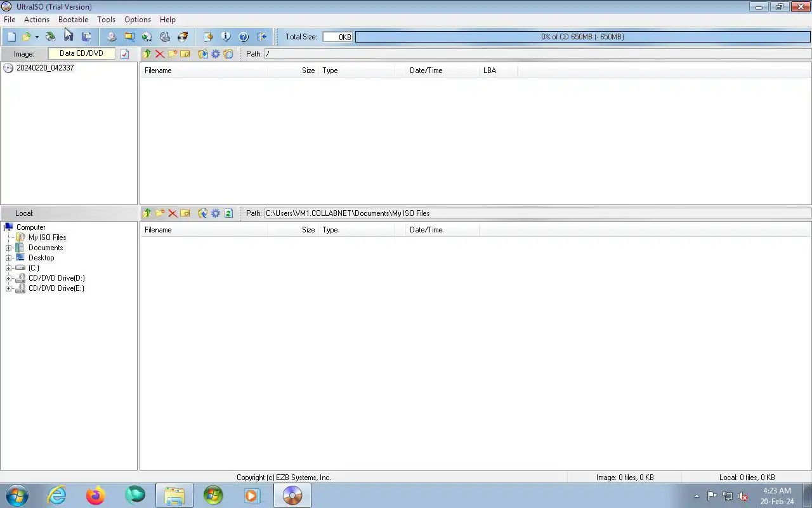
Task: Select My ISO Files in Local tree
Action: 47,237
